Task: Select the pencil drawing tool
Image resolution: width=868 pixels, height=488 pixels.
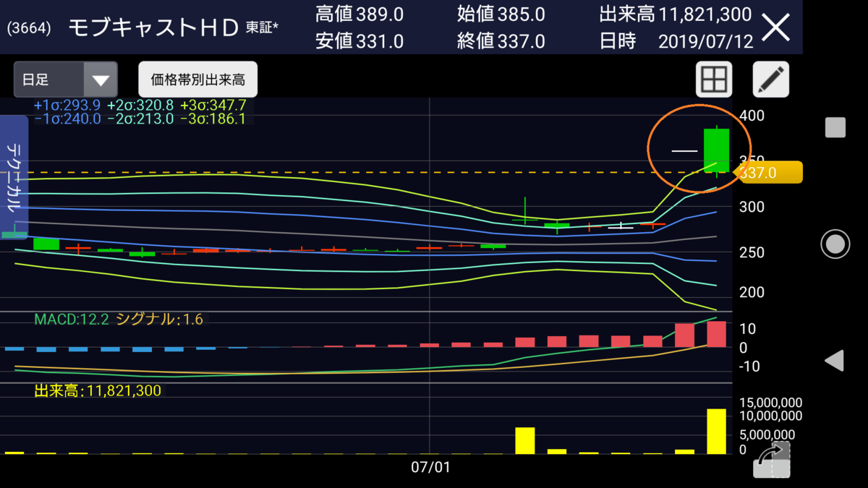Action: click(x=771, y=80)
